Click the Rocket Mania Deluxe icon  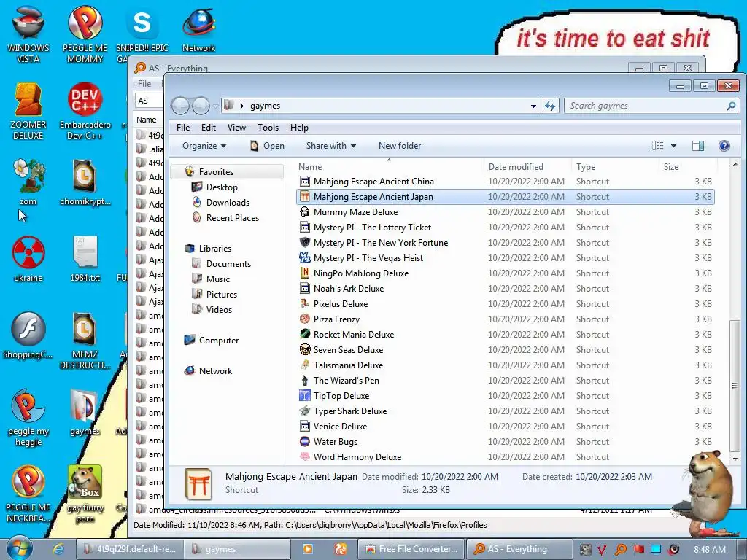point(305,334)
